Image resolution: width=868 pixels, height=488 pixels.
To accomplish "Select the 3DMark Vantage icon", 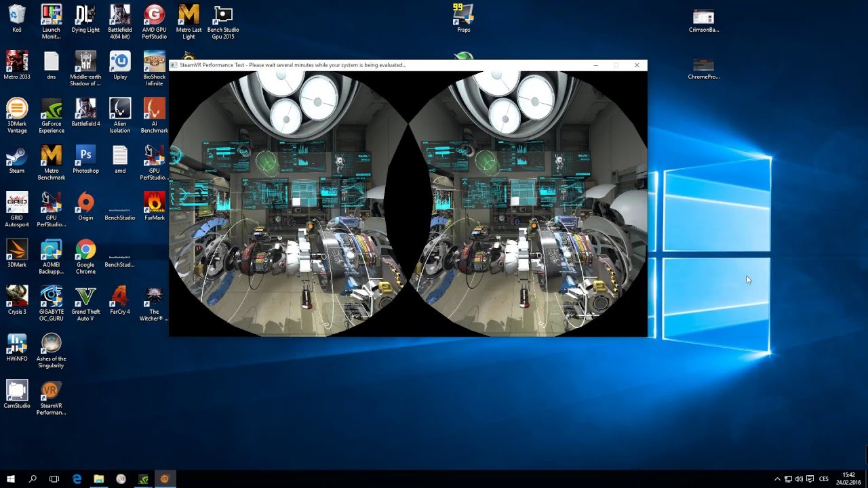I will 17,115.
